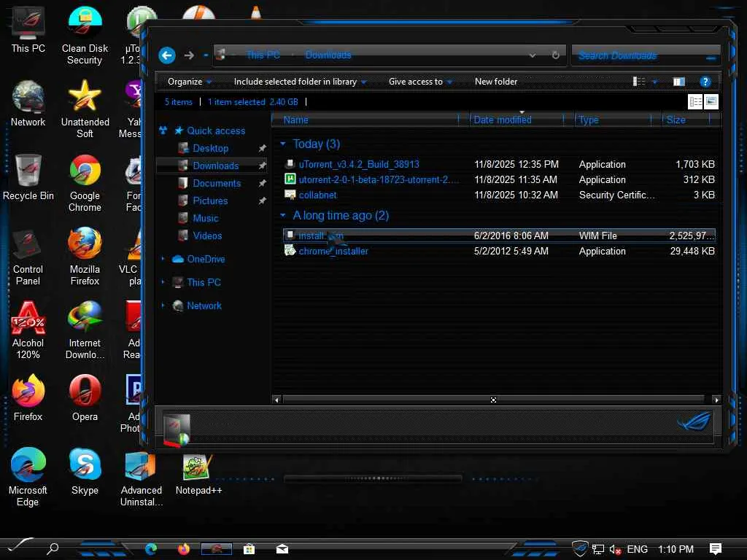This screenshot has width=747, height=560.
Task: Click in the Search Downloads box
Action: 646,55
